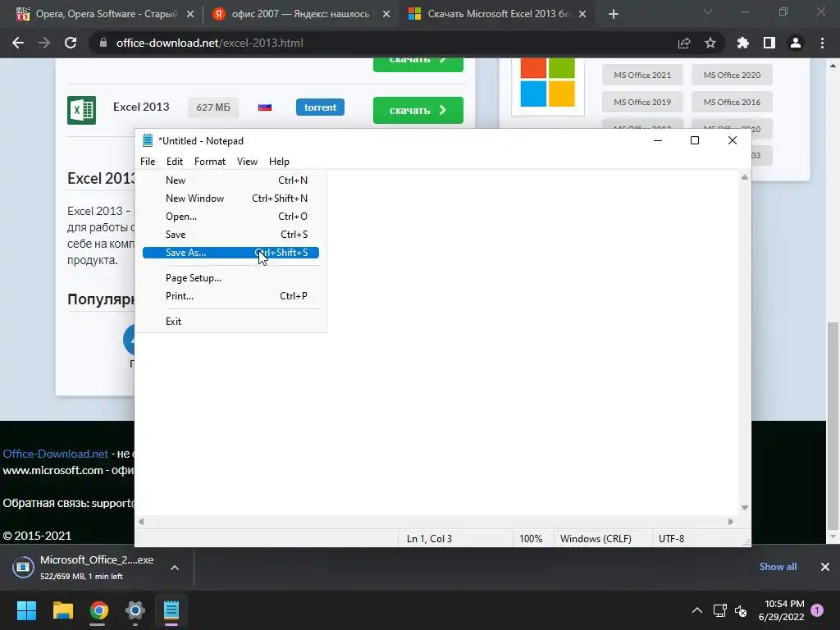
Task: Click the site lock icon in address bar
Action: pos(103,43)
